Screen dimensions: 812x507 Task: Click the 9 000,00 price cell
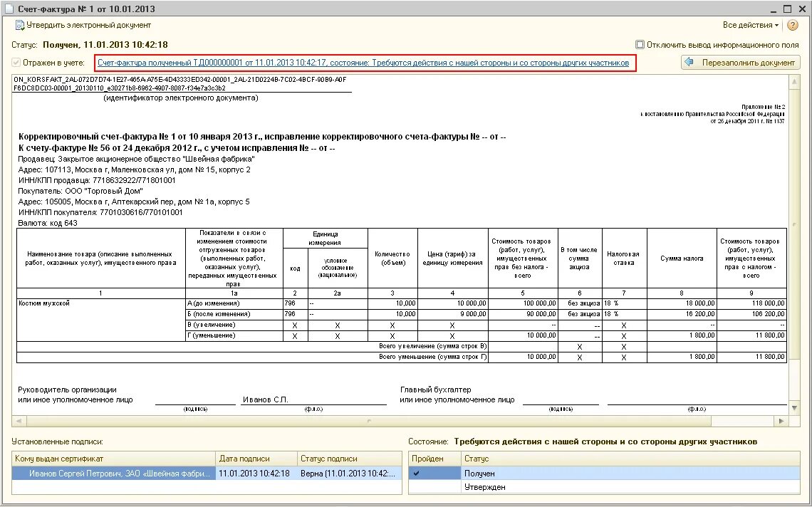point(452,314)
